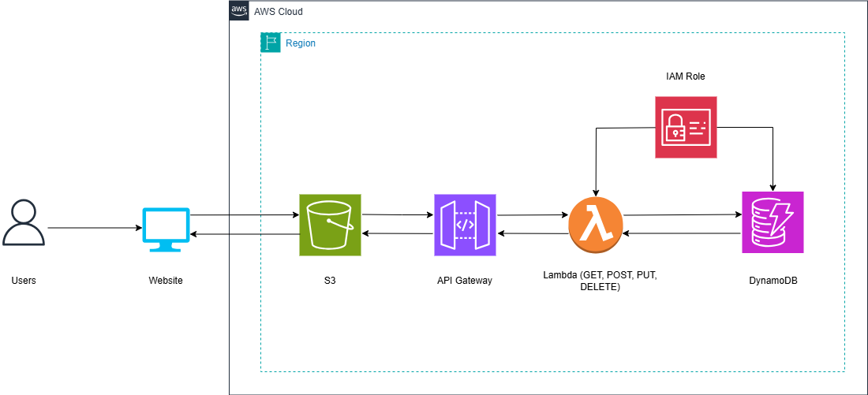Click the "AWS Cloud" label
Viewport: 868px width, 395px height.
pyautogui.click(x=279, y=12)
